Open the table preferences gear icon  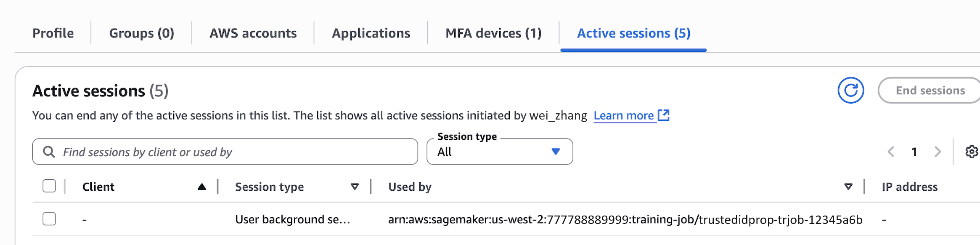pos(971,152)
